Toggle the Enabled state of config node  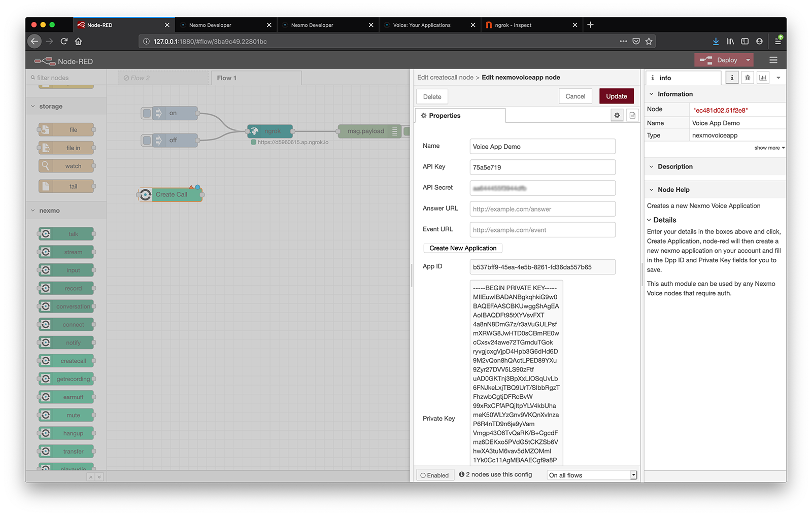tap(435, 475)
